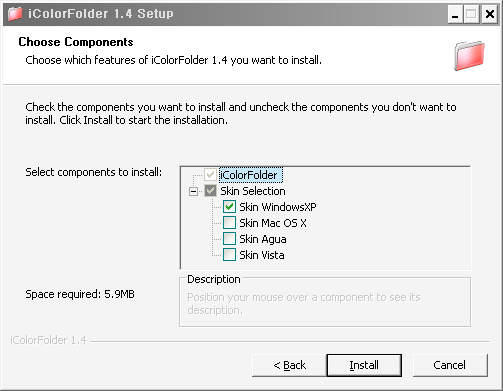Cancel the setup wizard

tap(450, 365)
